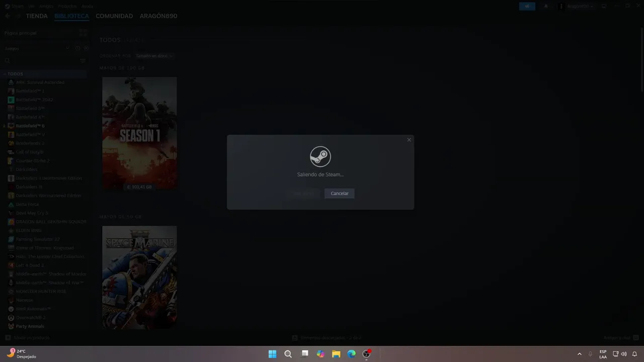Open the COMUNIDAD tab

coord(114,16)
